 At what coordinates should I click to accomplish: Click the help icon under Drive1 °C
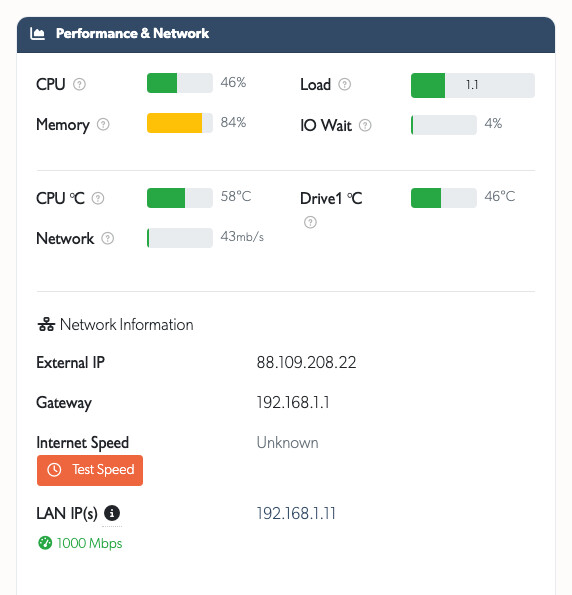[310, 222]
